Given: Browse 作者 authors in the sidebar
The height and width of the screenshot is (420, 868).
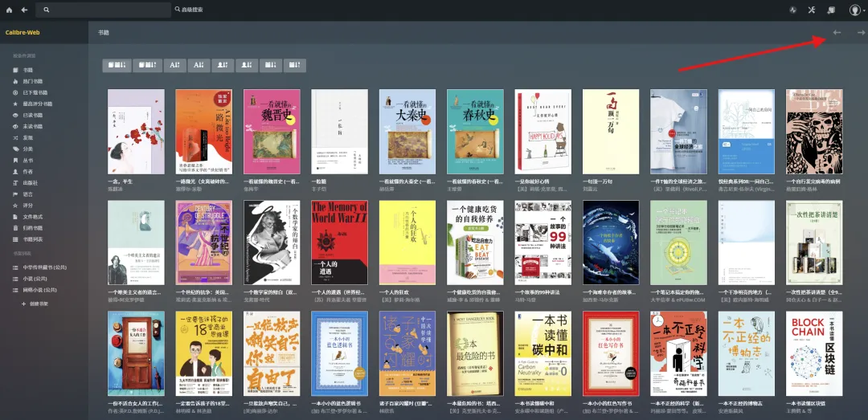Looking at the screenshot, I should pyautogui.click(x=23, y=172).
